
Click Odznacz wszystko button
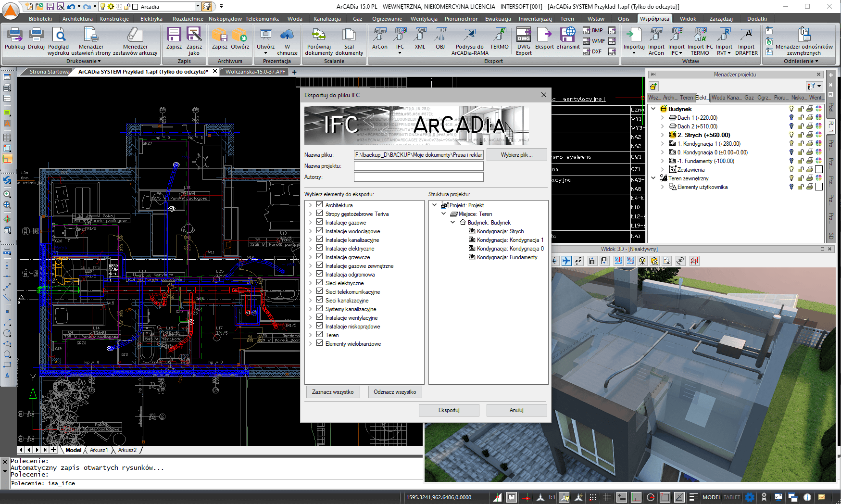point(395,392)
